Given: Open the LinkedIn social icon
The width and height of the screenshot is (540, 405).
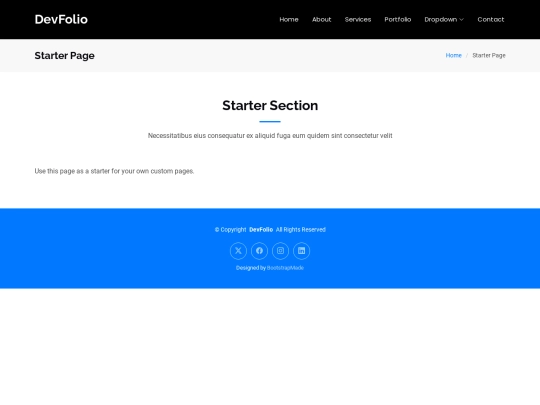Looking at the screenshot, I should pos(301,251).
